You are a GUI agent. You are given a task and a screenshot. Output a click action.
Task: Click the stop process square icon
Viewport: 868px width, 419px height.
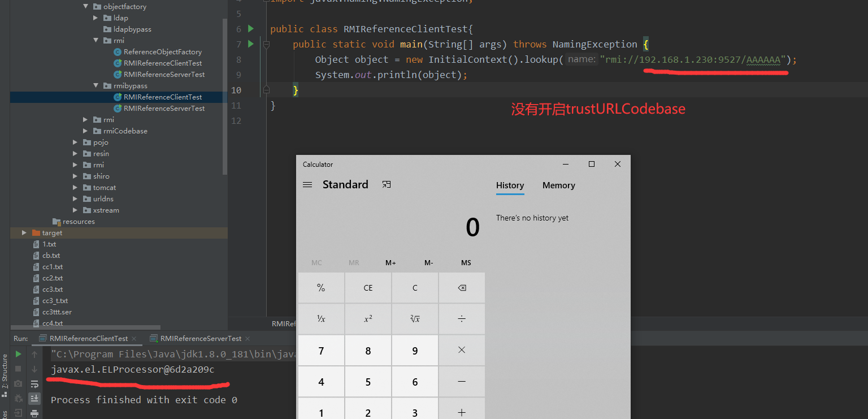(19, 369)
